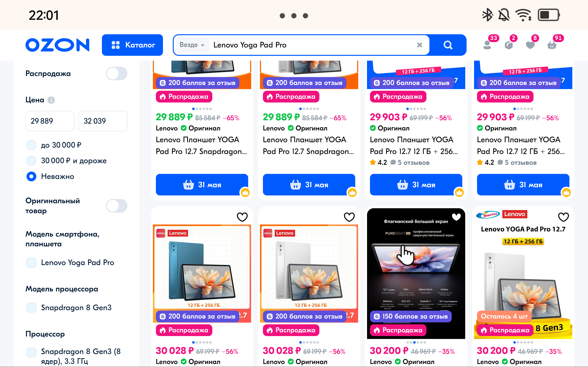Add the first 29 889 ₽ tablet to cart

pyautogui.click(x=202, y=185)
